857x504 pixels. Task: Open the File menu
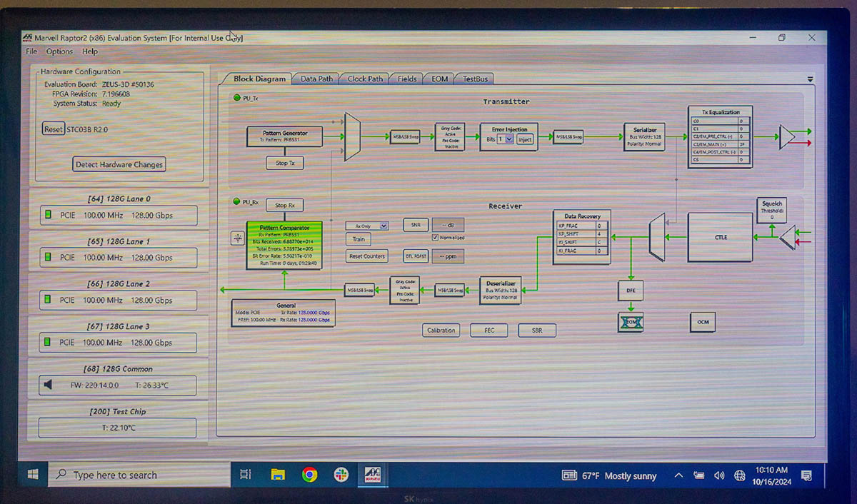[31, 51]
